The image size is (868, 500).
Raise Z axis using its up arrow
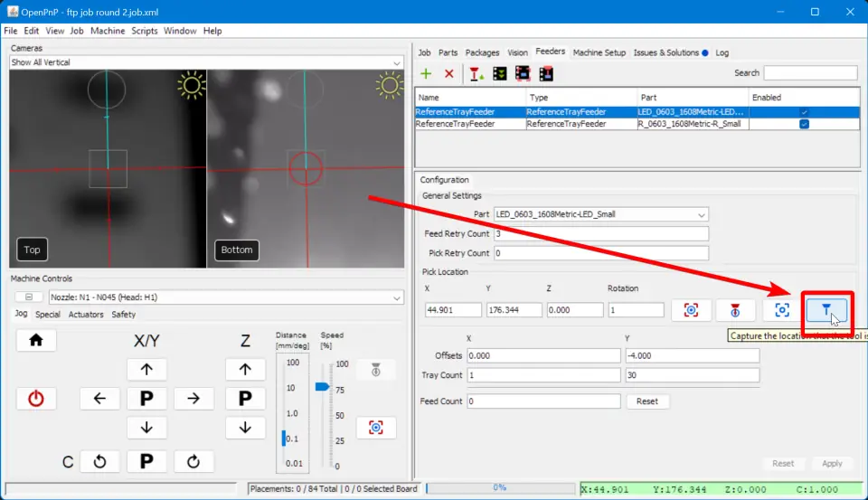245,369
